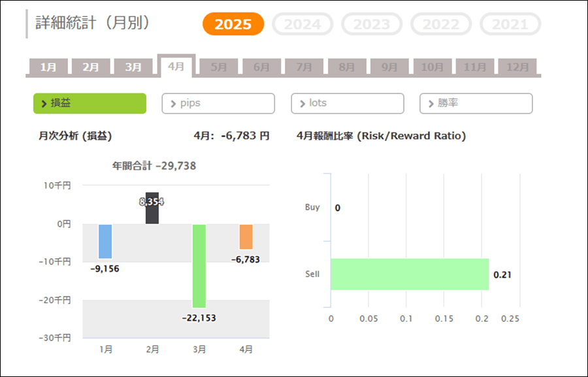Click the -30千円 y-axis label
This screenshot has width=588, height=377.
pyautogui.click(x=55, y=338)
